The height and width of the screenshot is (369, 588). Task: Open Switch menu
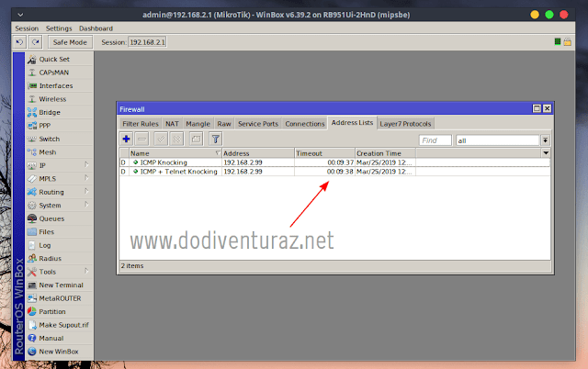[59, 139]
